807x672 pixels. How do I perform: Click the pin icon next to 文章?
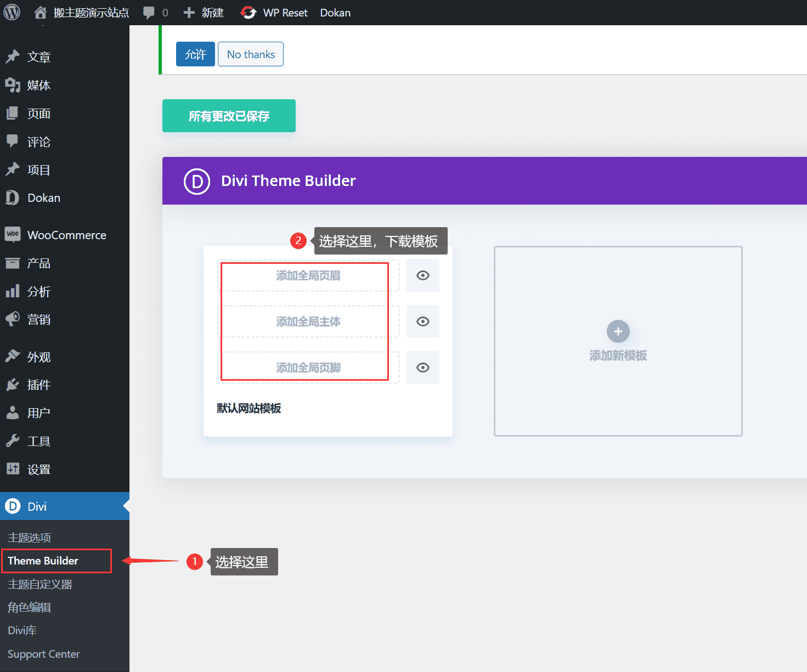coord(12,57)
